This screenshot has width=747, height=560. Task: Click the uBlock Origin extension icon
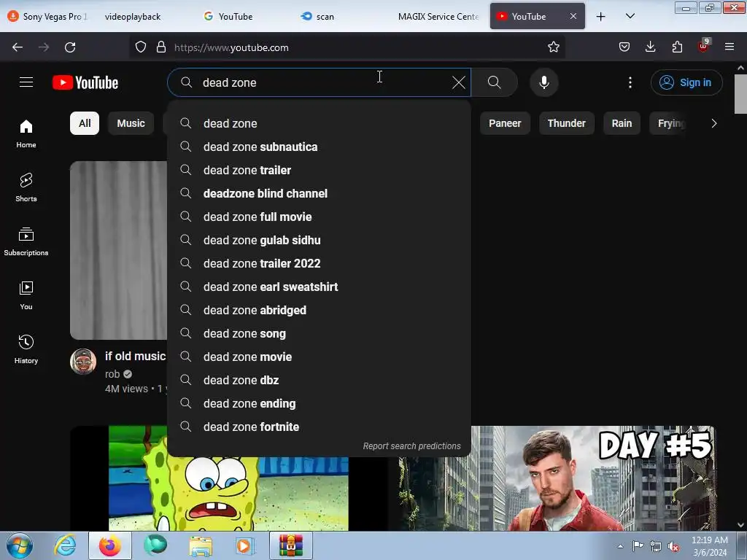click(703, 46)
